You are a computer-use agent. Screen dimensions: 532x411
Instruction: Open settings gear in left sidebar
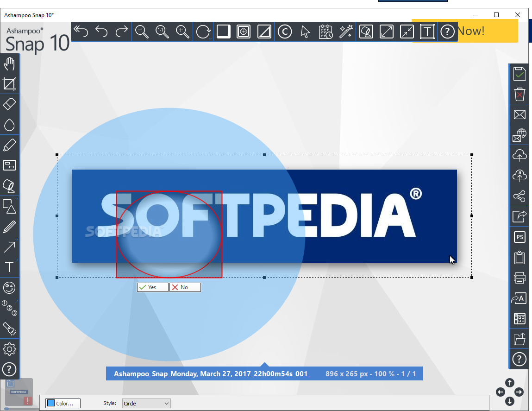tap(10, 349)
